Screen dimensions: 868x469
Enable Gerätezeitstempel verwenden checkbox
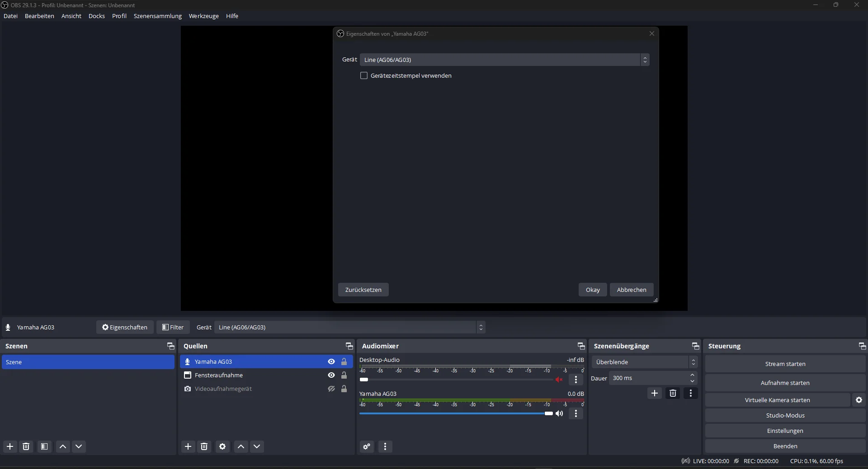(x=364, y=75)
